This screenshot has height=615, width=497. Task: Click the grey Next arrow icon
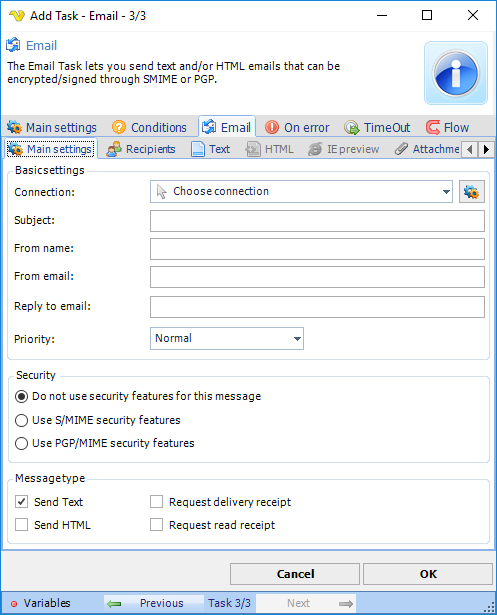coord(346,604)
